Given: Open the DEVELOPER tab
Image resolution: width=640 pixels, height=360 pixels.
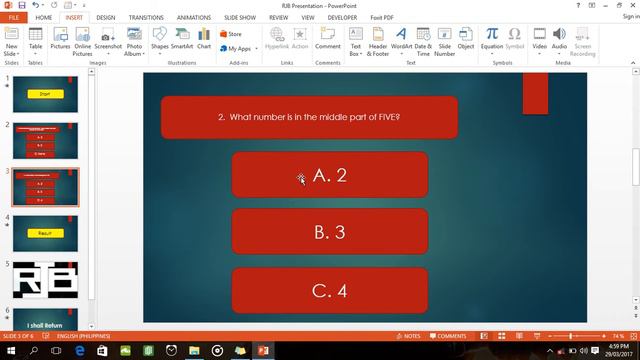Looking at the screenshot, I should (x=342, y=18).
